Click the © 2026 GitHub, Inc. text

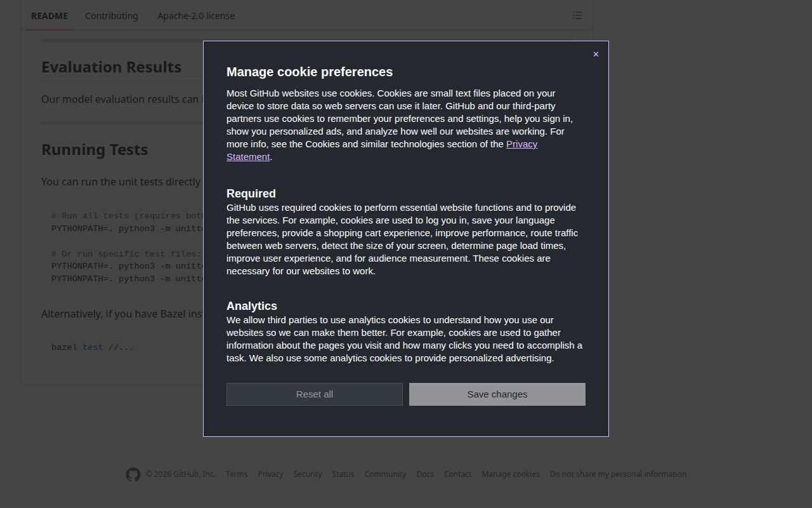pos(181,474)
